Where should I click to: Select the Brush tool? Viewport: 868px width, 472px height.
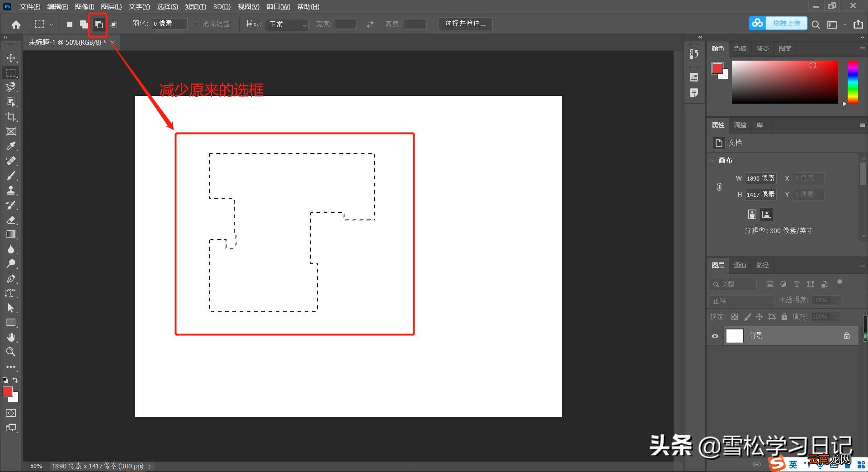coord(11,176)
